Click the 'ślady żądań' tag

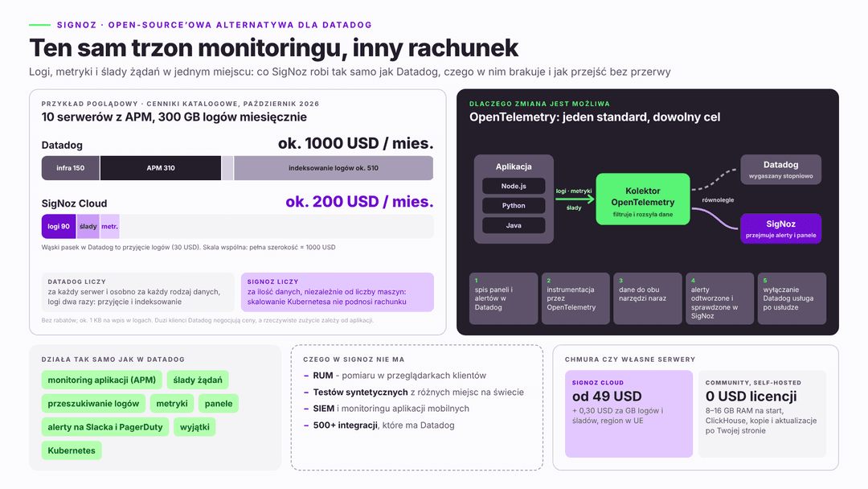[198, 380]
